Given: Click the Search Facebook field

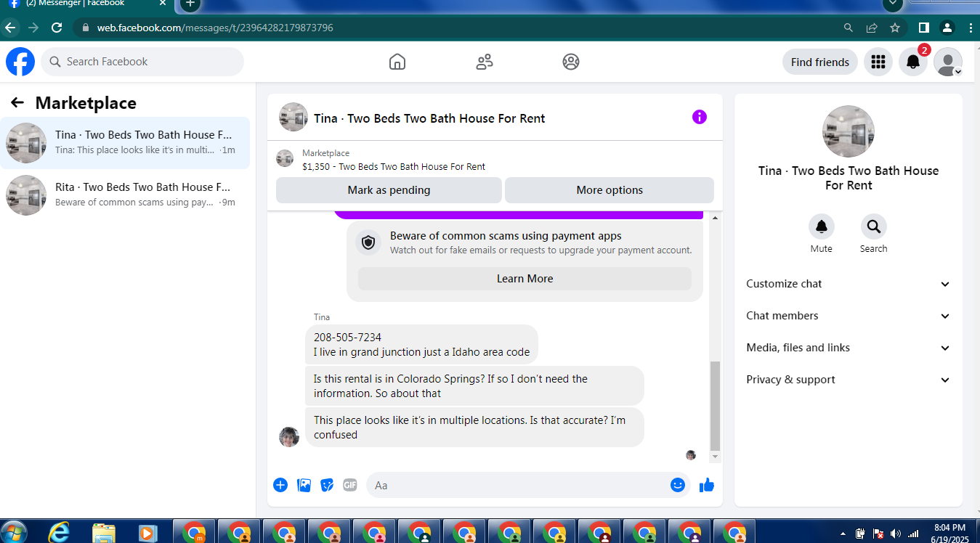Looking at the screenshot, I should point(142,62).
